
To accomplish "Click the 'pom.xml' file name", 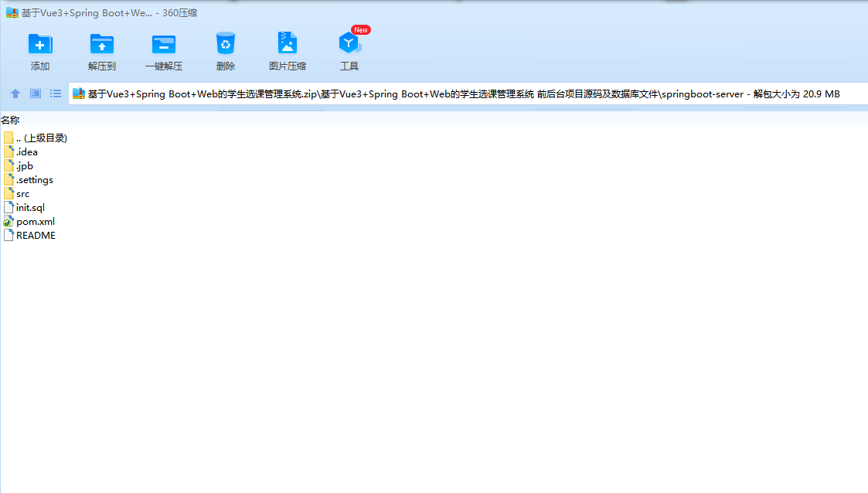I will tap(36, 221).
